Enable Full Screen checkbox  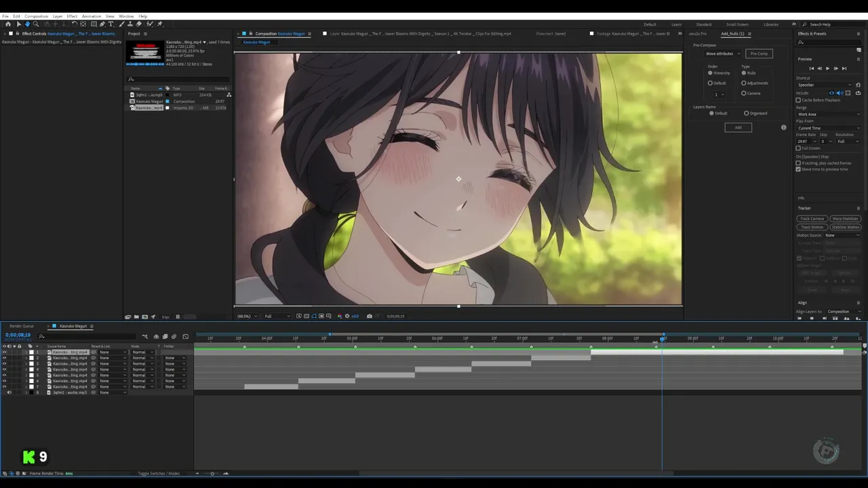[x=798, y=148]
